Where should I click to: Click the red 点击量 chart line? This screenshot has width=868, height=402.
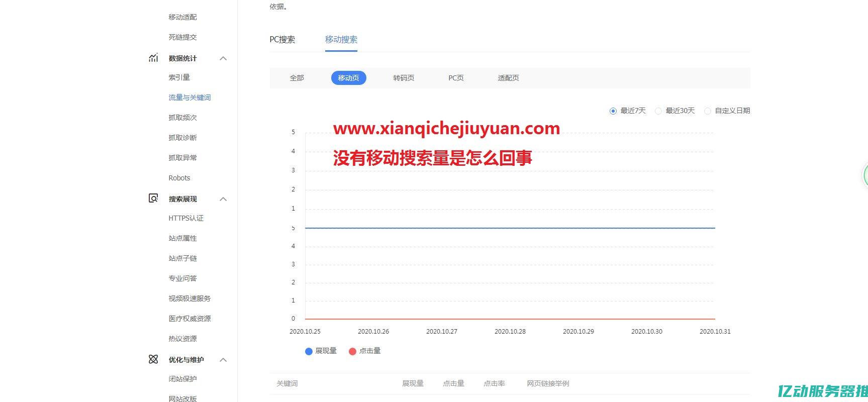point(510,319)
